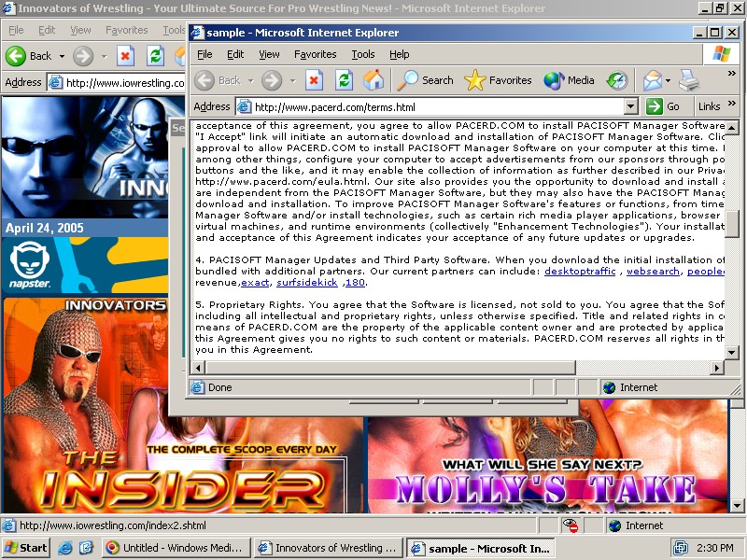Open Edit menu in the Innovators of Wrestling window

[x=47, y=30]
